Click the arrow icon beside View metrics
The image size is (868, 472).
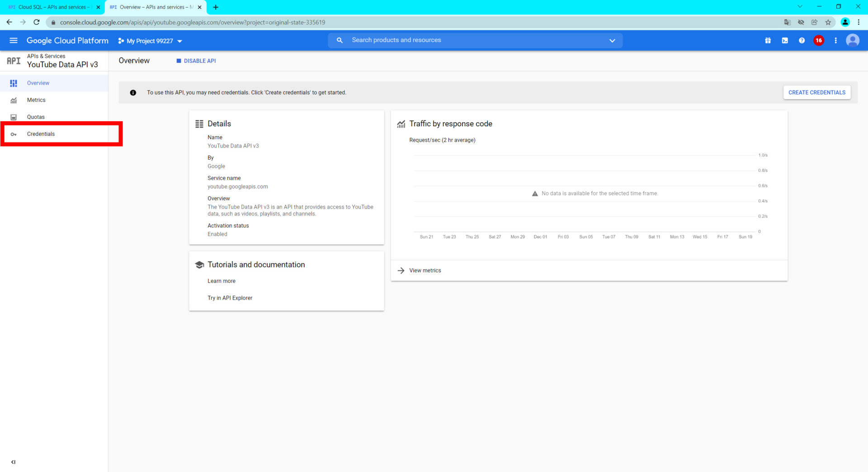(x=401, y=271)
